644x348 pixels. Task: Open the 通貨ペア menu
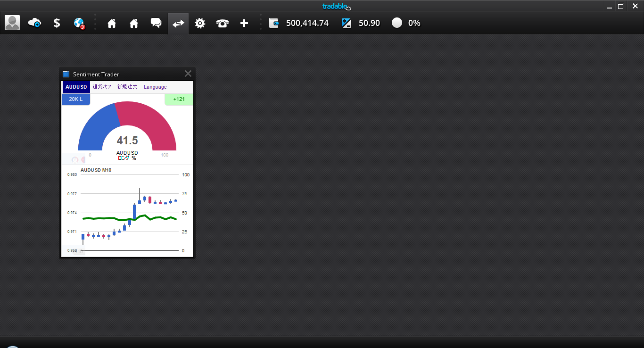pos(102,87)
